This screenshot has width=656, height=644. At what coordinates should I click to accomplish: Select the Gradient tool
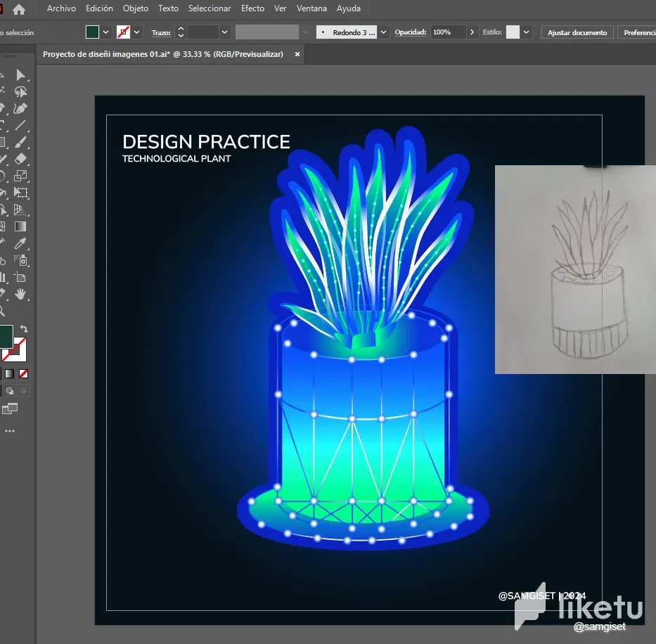[x=20, y=226]
